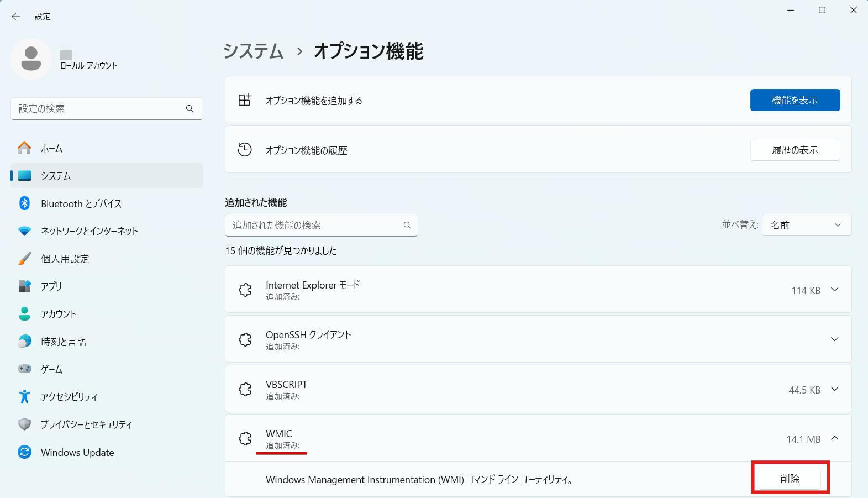Click the user profile avatar
The image size is (868, 498).
pyautogui.click(x=31, y=59)
